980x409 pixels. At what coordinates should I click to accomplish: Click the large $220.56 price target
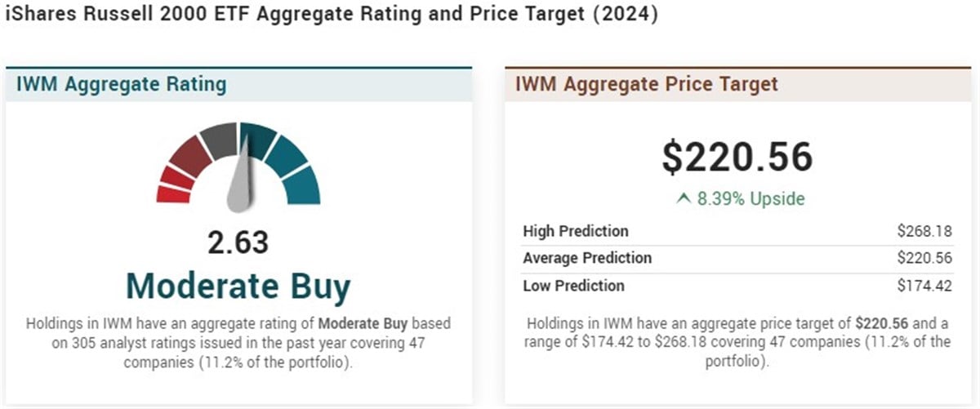[x=737, y=157]
